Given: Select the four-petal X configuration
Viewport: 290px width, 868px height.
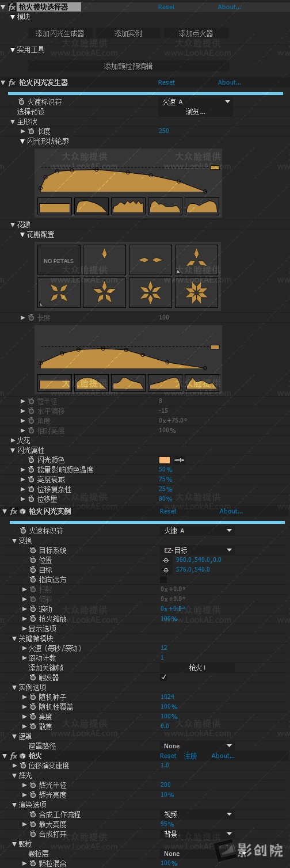Looking at the screenshot, I should [59, 292].
